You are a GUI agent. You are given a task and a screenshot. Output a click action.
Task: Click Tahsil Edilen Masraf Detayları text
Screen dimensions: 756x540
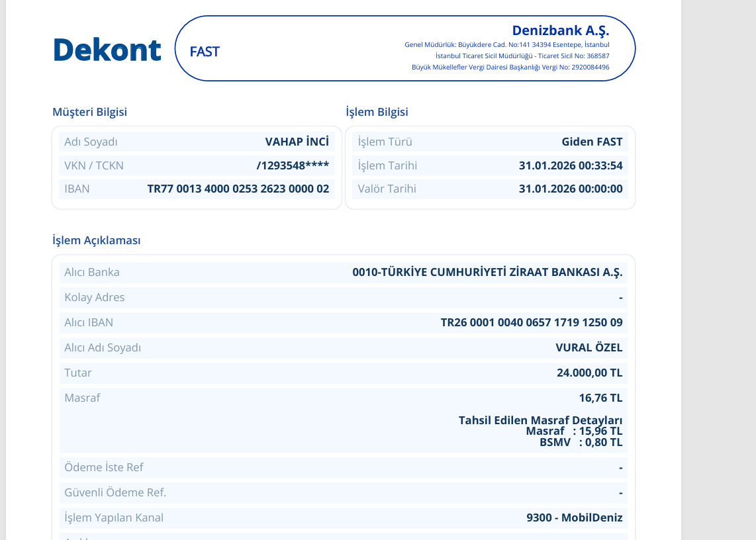540,420
